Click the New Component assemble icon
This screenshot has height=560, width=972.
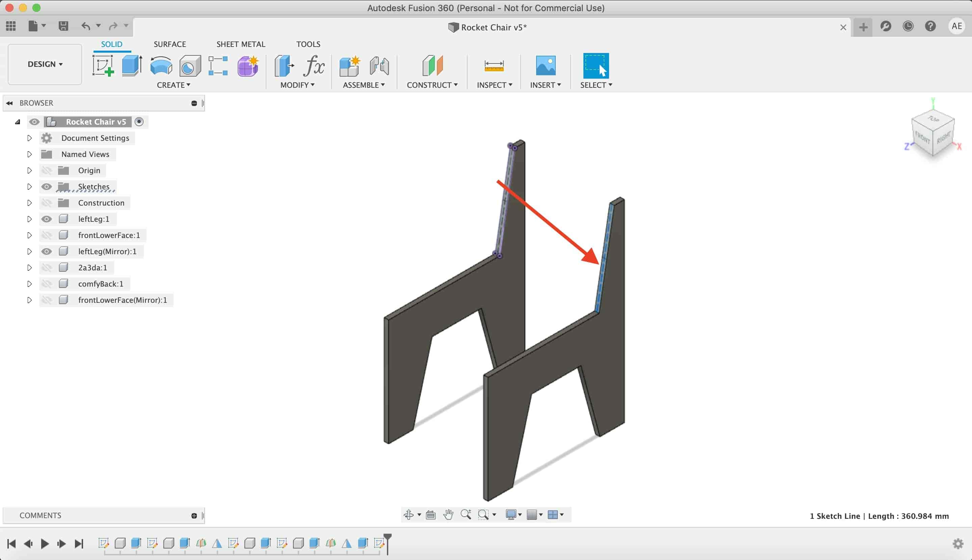[350, 66]
